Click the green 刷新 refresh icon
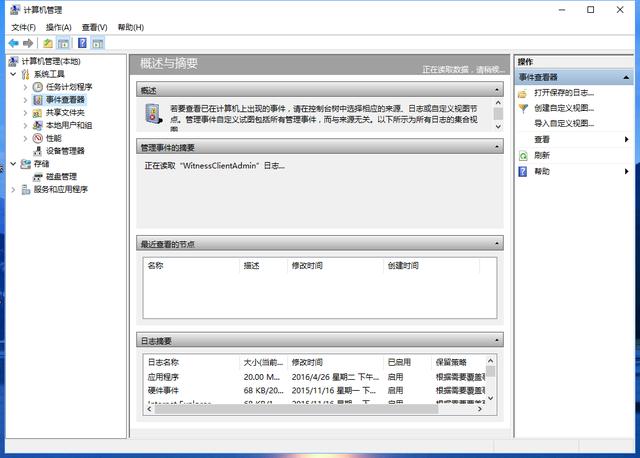 pyautogui.click(x=523, y=156)
